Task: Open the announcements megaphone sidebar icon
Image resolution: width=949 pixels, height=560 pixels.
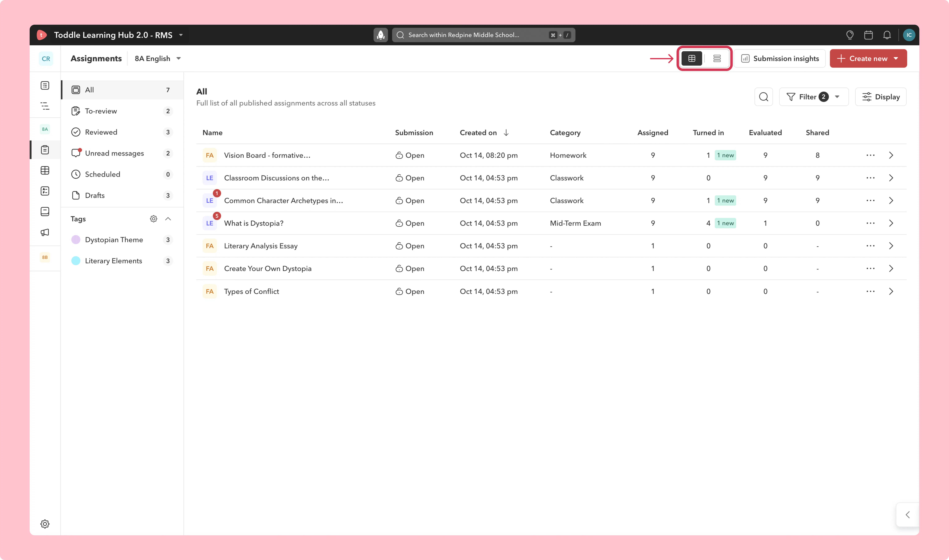Action: [x=45, y=232]
